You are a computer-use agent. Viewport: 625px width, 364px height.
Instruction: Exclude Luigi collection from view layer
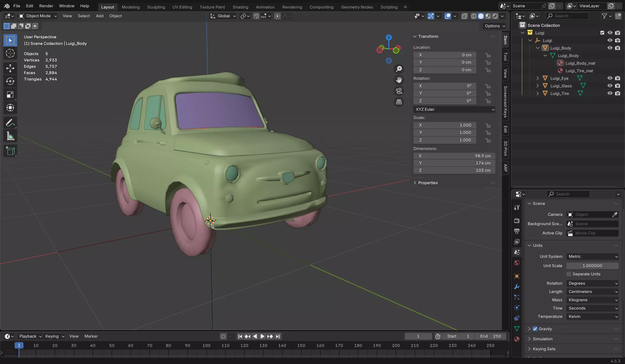coord(602,33)
